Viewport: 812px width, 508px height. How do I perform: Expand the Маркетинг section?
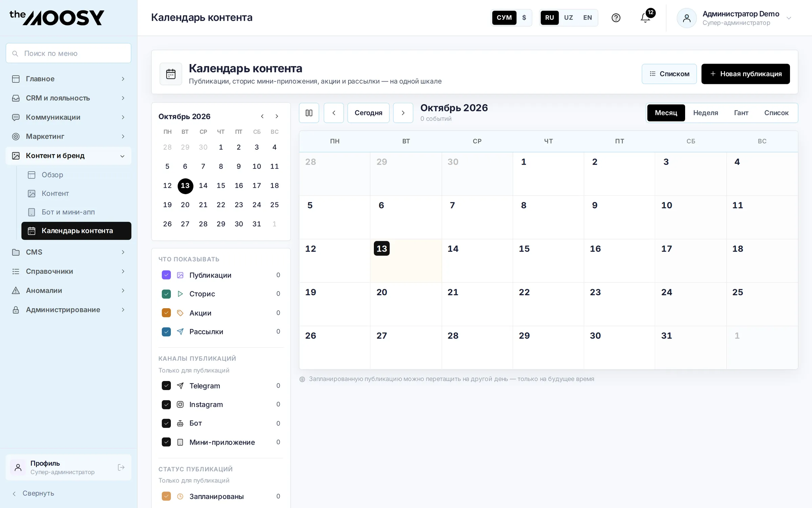(x=68, y=136)
